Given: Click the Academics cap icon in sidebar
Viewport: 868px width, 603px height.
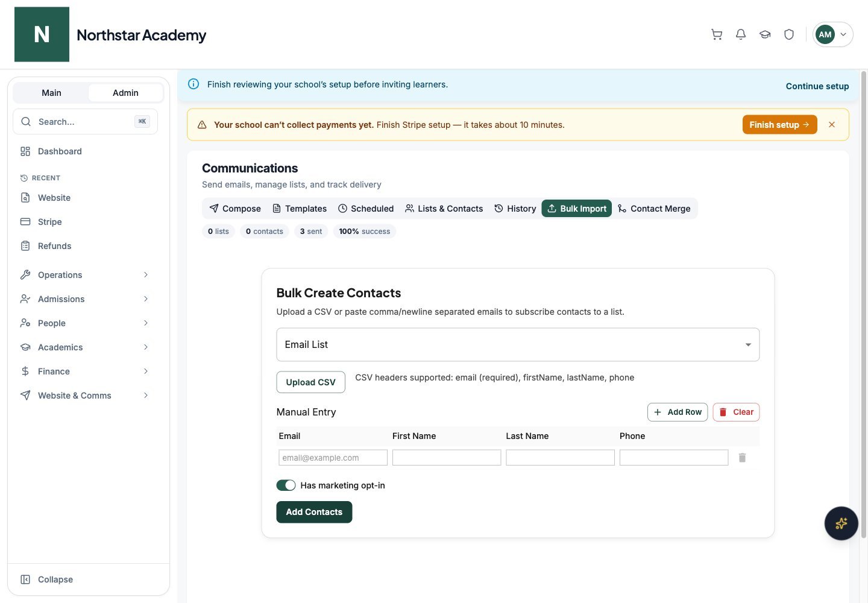Looking at the screenshot, I should pos(25,347).
